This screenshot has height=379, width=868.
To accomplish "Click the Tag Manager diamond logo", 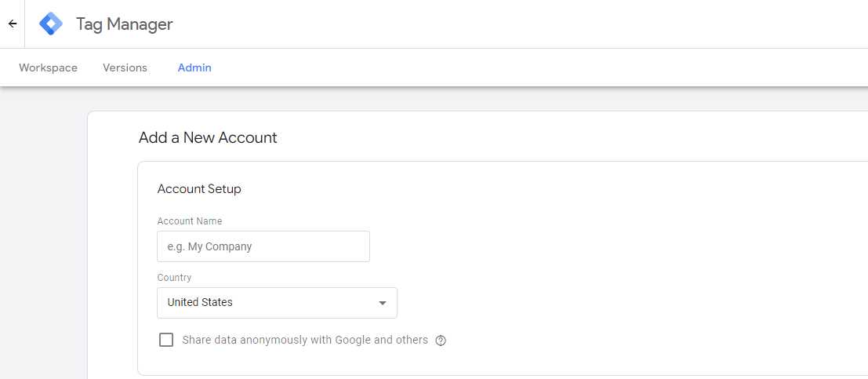I will pyautogui.click(x=51, y=24).
